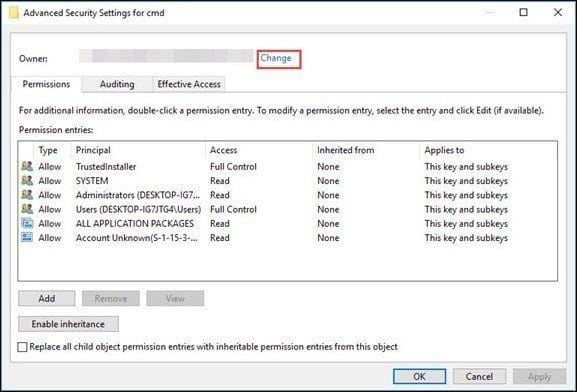Viewport: 577px width, 392px height.
Task: Click Enable inheritance button
Action: point(68,324)
